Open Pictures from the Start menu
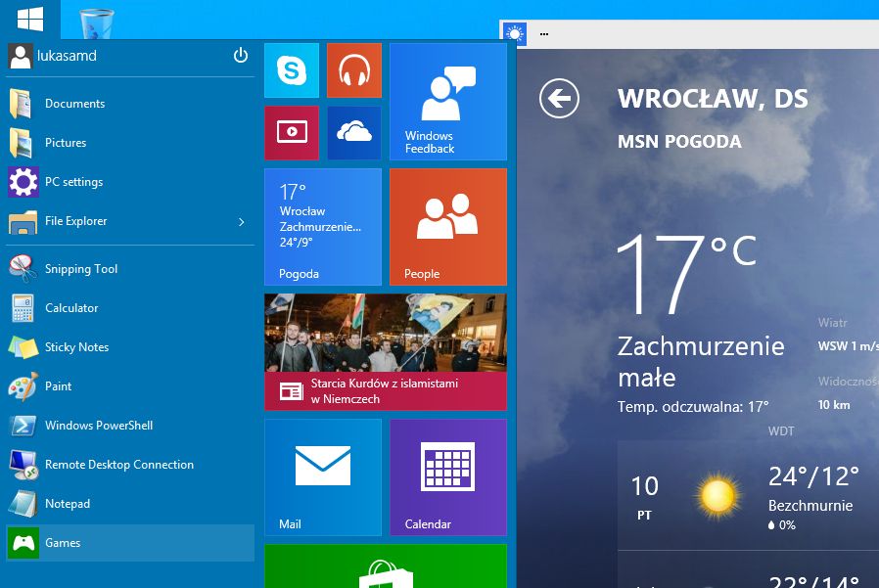This screenshot has width=879, height=588. [x=130, y=143]
